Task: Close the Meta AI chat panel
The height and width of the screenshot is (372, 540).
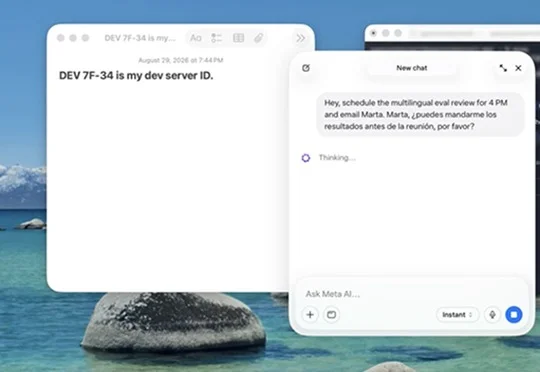Action: coord(518,68)
